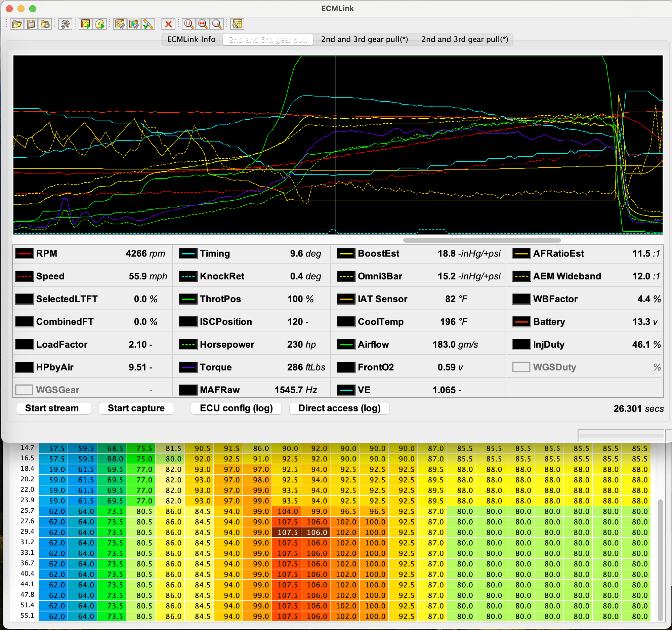This screenshot has width=672, height=630.
Task: Click the magnifier with red horizontal arrows
Action: (x=203, y=24)
